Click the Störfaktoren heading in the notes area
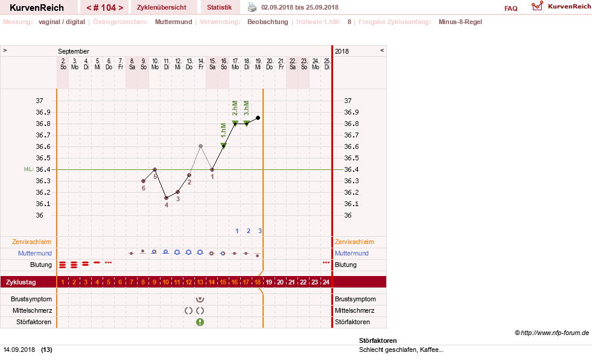 [x=378, y=340]
